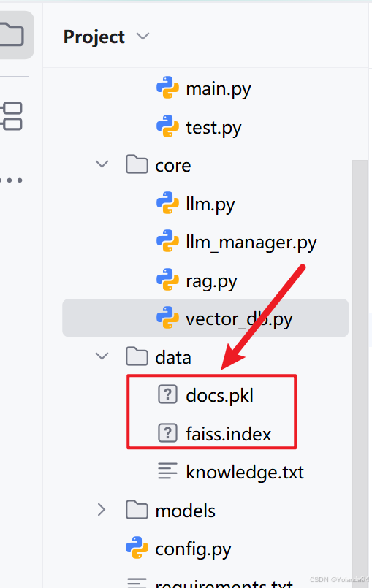Click the Python icon beside main.py
Screen dimensions: 372x588
167,88
